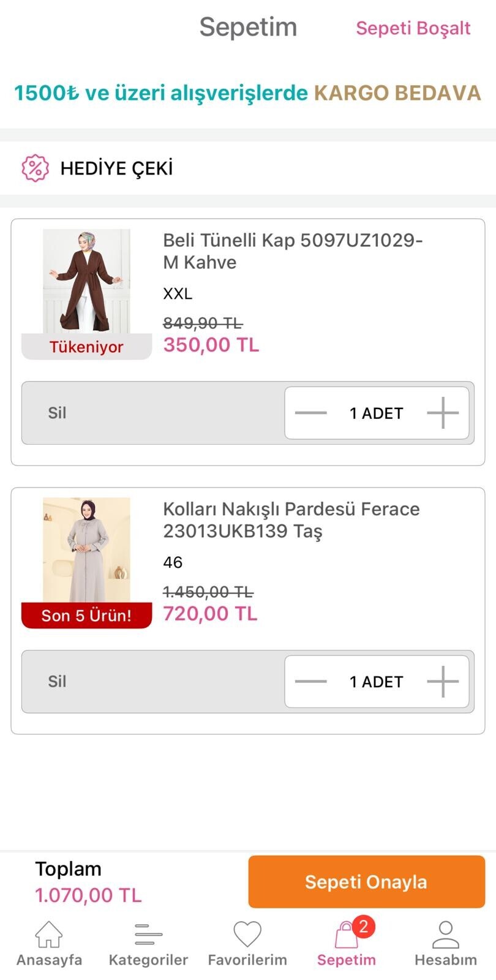Tap the Favorilerim heart icon

tap(247, 935)
